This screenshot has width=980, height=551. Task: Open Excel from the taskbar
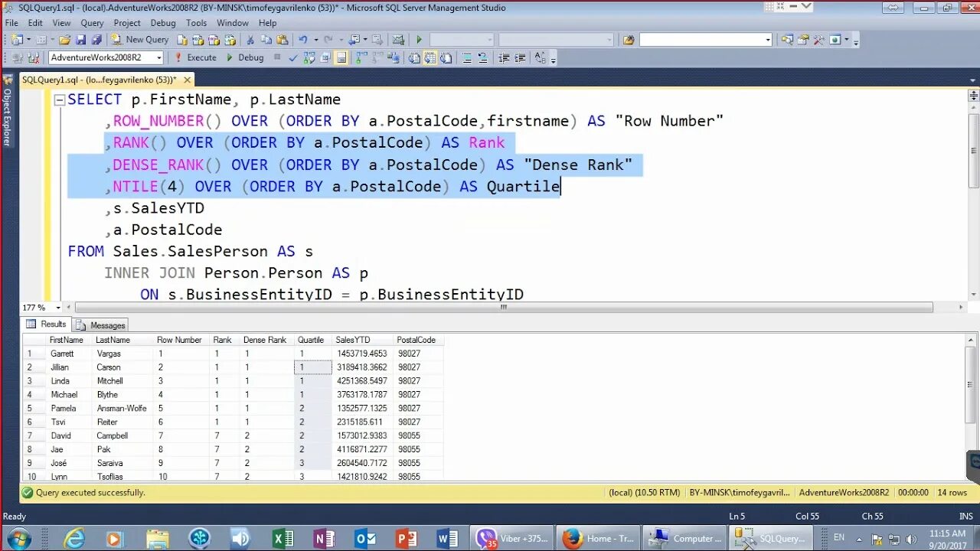283,538
